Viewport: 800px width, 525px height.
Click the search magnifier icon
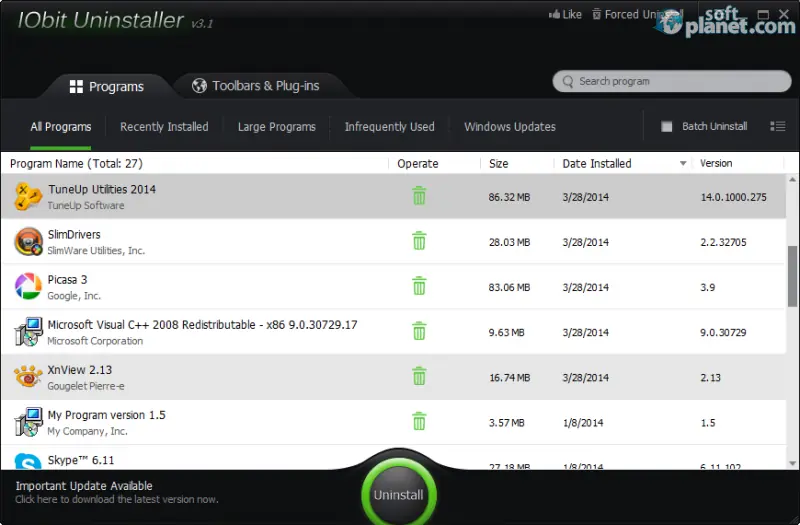pos(567,82)
